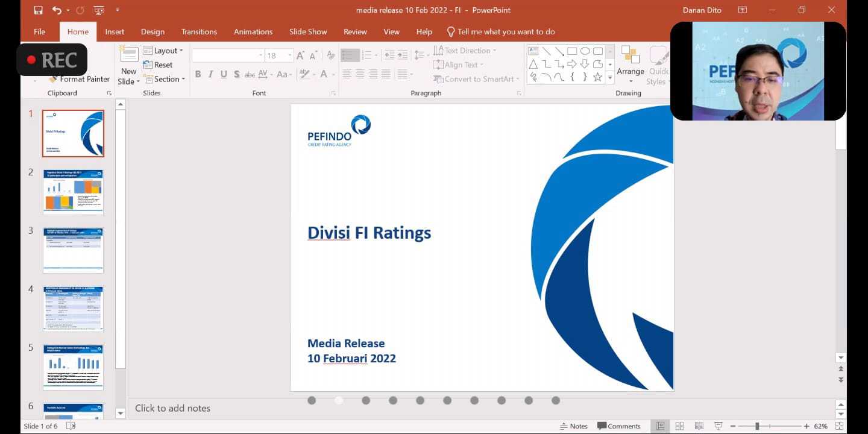Open the Text Direction menu
Image resolution: width=868 pixels, height=434 pixels.
[x=465, y=51]
